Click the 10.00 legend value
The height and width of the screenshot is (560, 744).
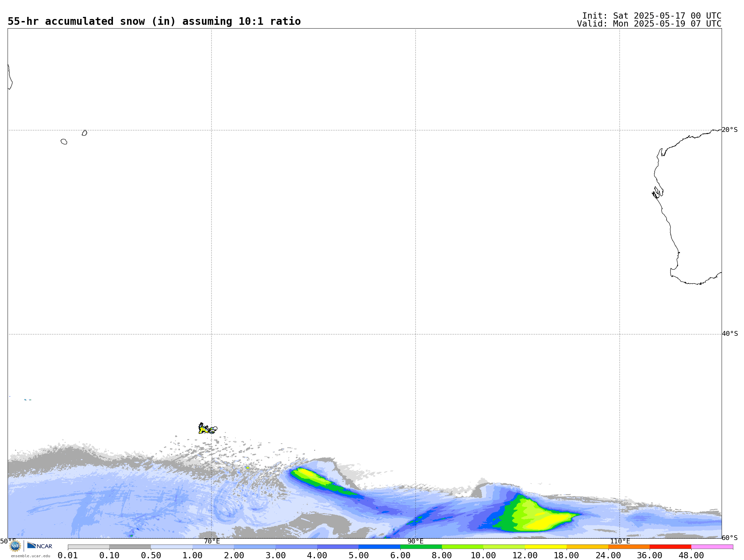pyautogui.click(x=483, y=556)
